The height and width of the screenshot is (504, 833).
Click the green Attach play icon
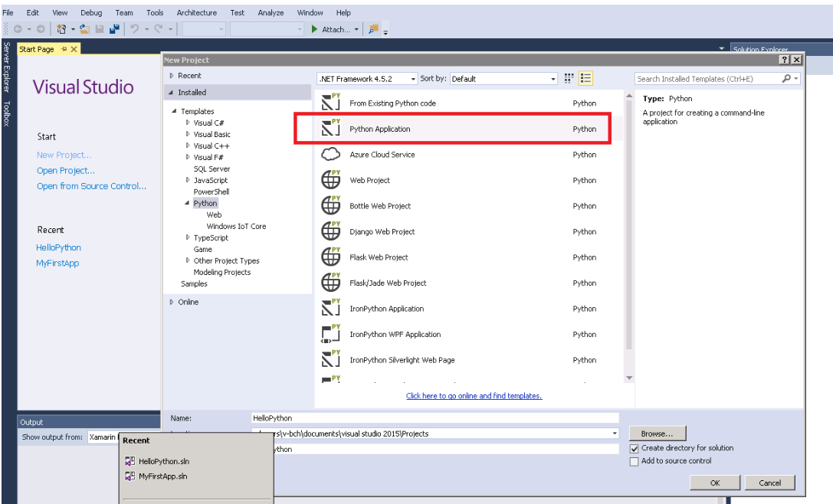(x=314, y=29)
